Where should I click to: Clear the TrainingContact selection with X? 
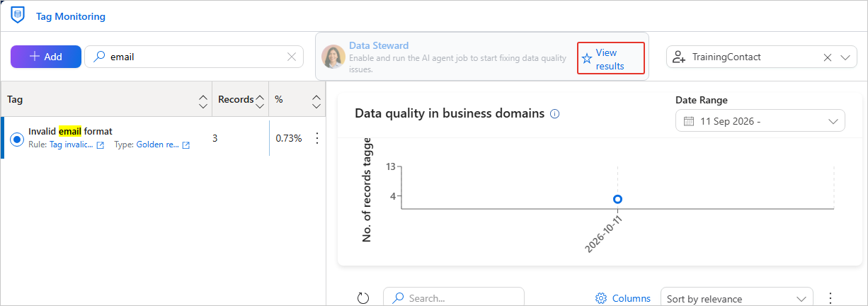(x=828, y=57)
